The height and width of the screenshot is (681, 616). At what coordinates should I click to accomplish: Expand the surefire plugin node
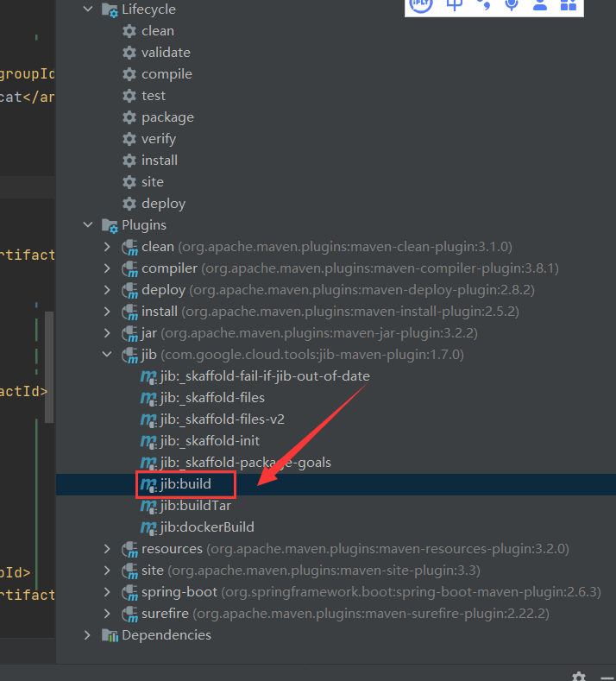[x=107, y=614]
